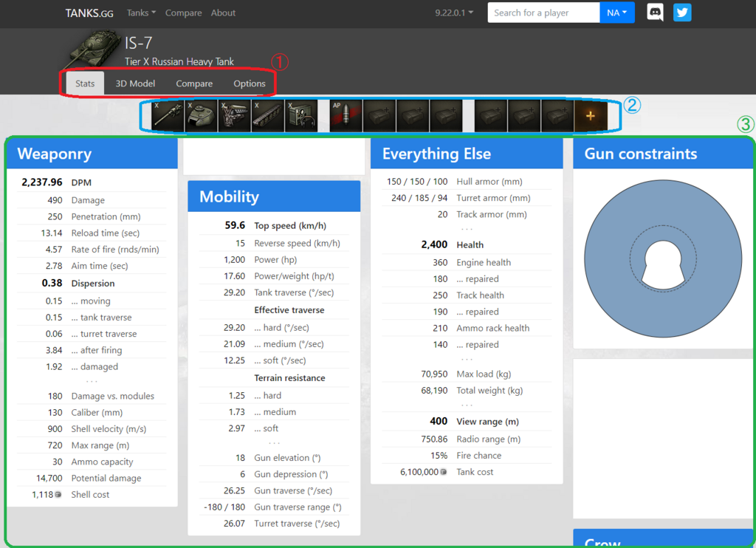Click the Gun constraints panel header
This screenshot has width=756, height=548.
coord(664,154)
